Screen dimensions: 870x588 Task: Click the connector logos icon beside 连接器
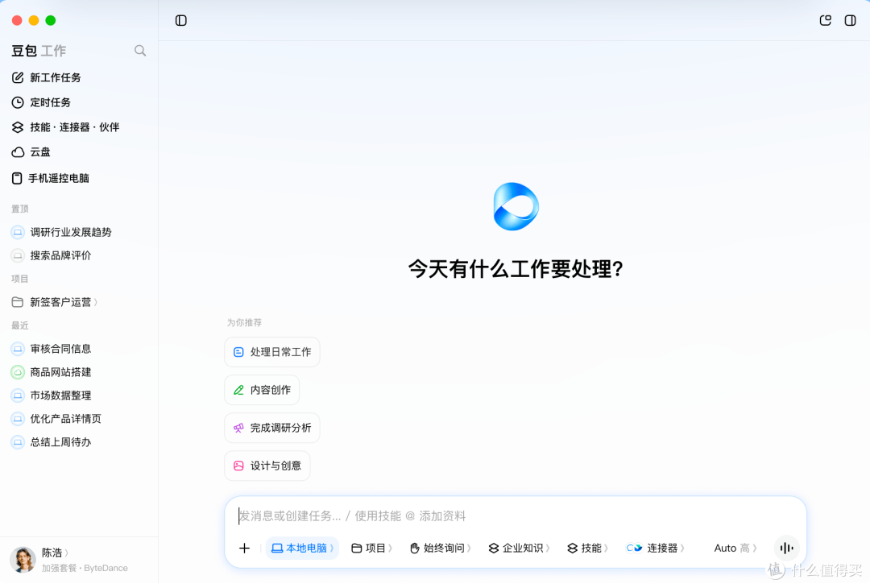point(634,549)
